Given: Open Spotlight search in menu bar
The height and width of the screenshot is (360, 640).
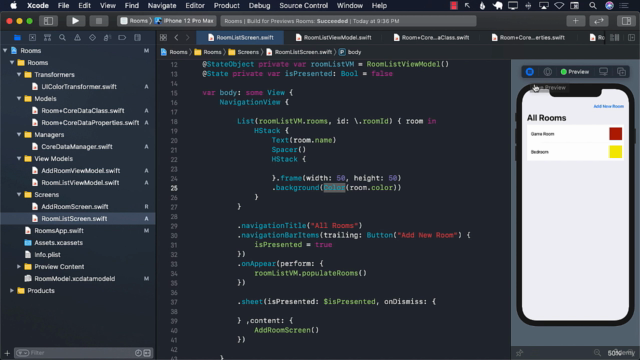Looking at the screenshot, I should coord(592,6).
